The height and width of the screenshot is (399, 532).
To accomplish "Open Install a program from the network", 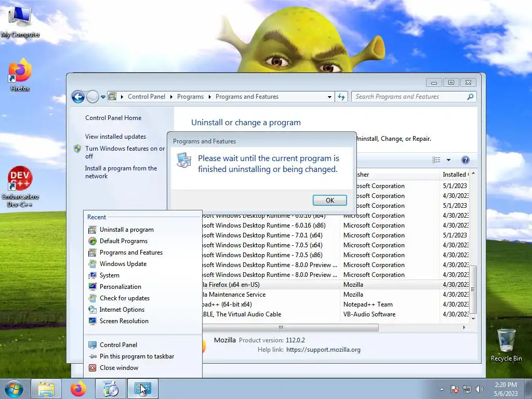I will click(121, 172).
